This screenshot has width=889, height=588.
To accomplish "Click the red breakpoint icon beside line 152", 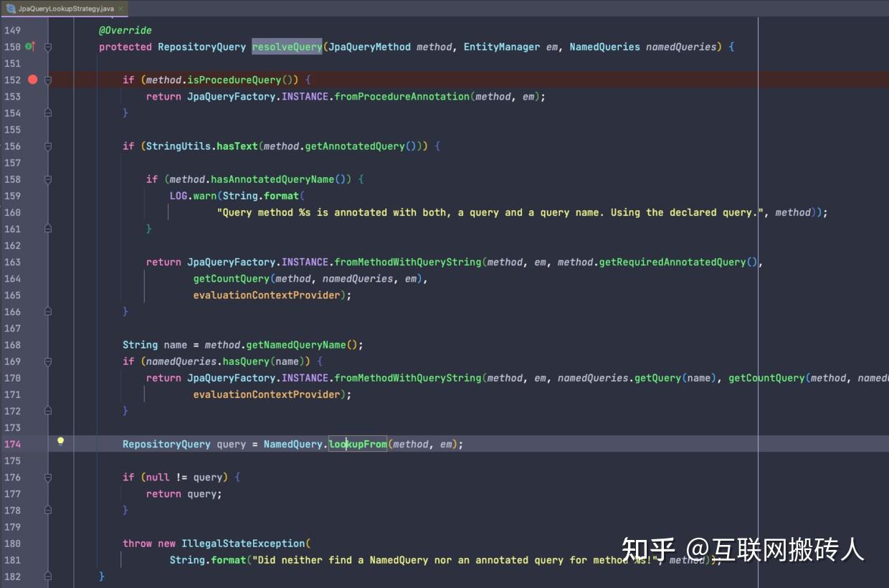I will [x=32, y=80].
